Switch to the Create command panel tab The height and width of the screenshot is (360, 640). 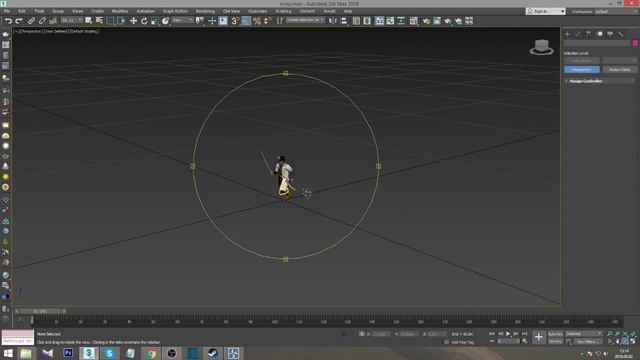[x=567, y=34]
